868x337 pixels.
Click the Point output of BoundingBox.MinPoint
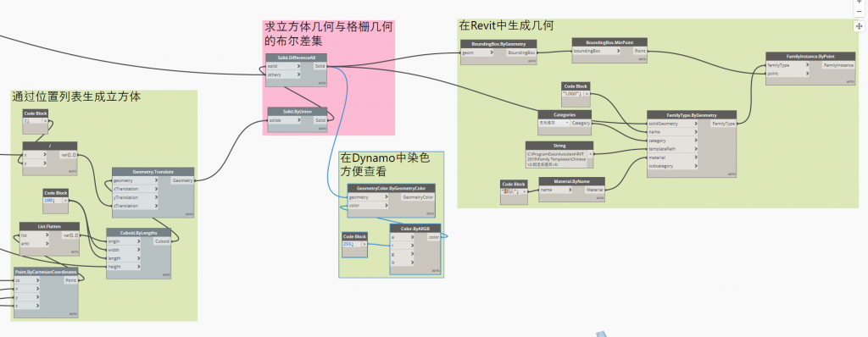640,50
